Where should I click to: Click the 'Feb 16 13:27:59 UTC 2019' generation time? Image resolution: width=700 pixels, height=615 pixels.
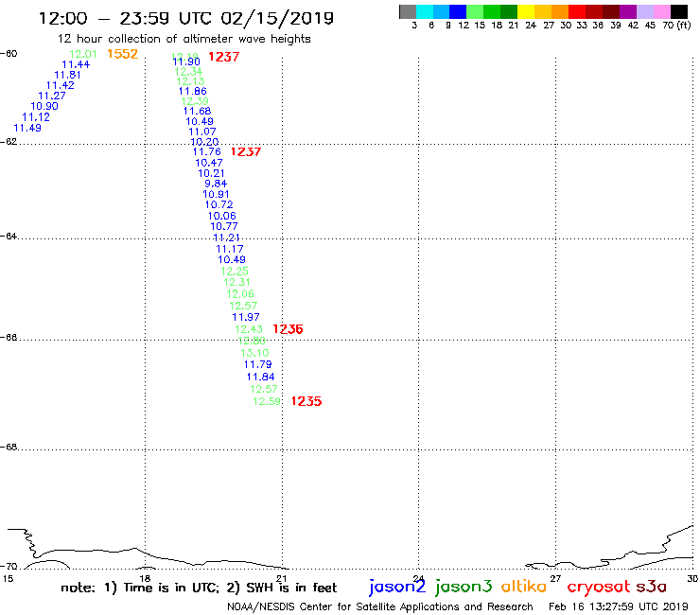click(x=619, y=606)
